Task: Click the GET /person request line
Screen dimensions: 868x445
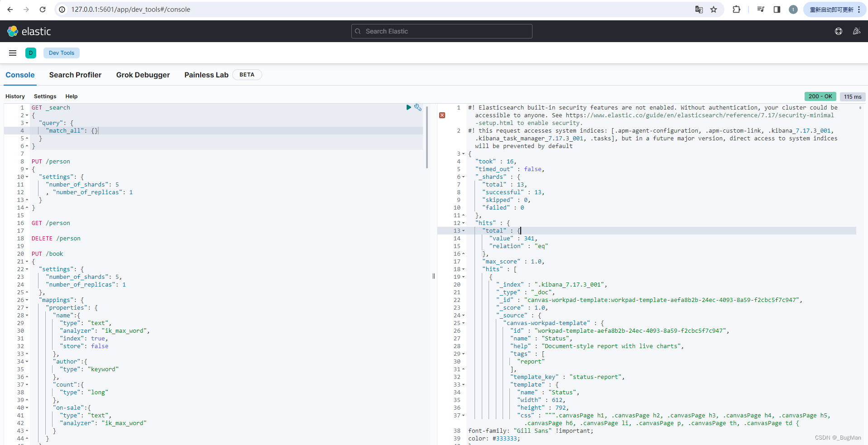Action: point(51,223)
